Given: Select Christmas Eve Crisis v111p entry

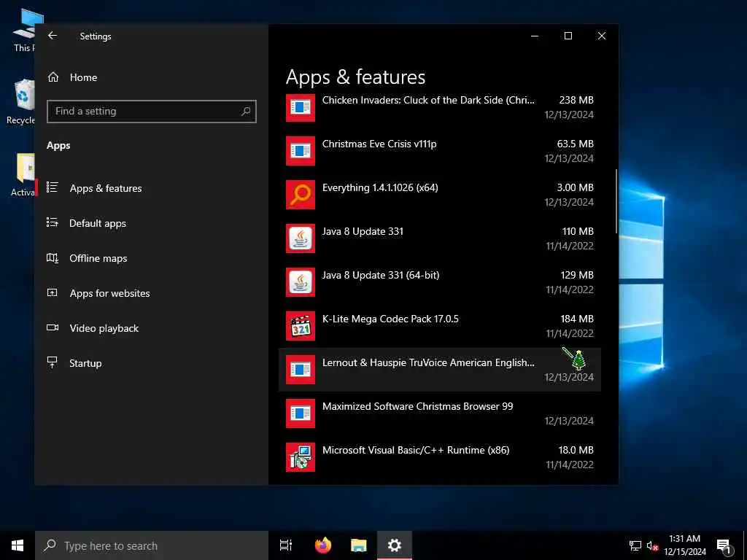Looking at the screenshot, I should point(439,151).
